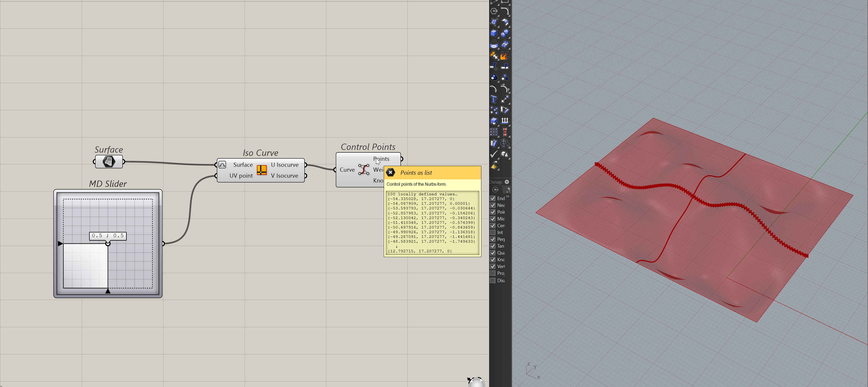Screen dimensions: 868x387
Task: Switch to selection filter tab
Action: 507,190
